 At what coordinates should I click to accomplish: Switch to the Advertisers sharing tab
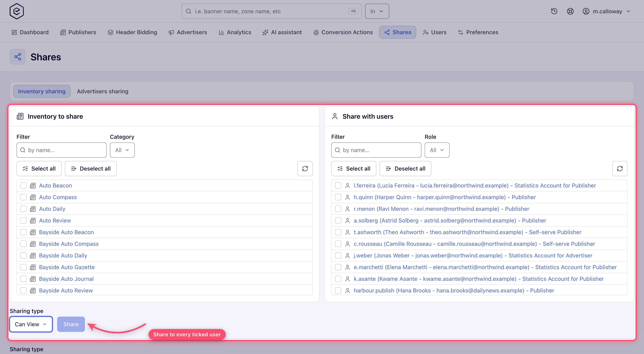click(102, 92)
